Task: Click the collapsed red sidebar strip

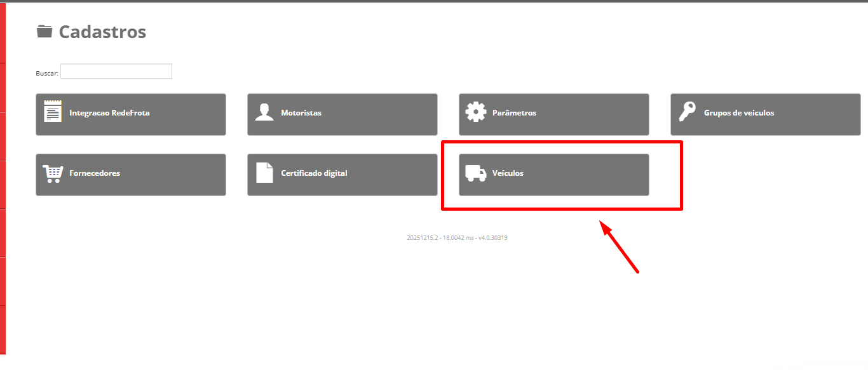Action: tap(3, 184)
